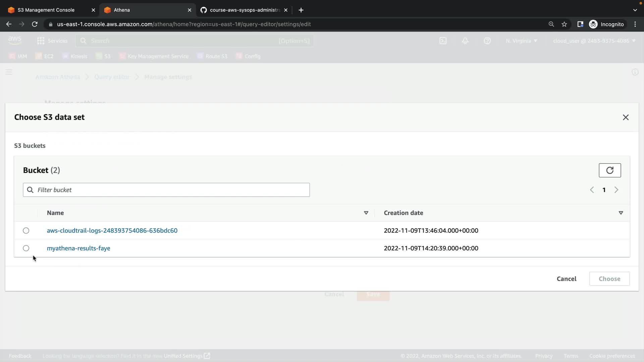The image size is (644, 362).
Task: Open browser three-dot menu
Action: point(635,24)
